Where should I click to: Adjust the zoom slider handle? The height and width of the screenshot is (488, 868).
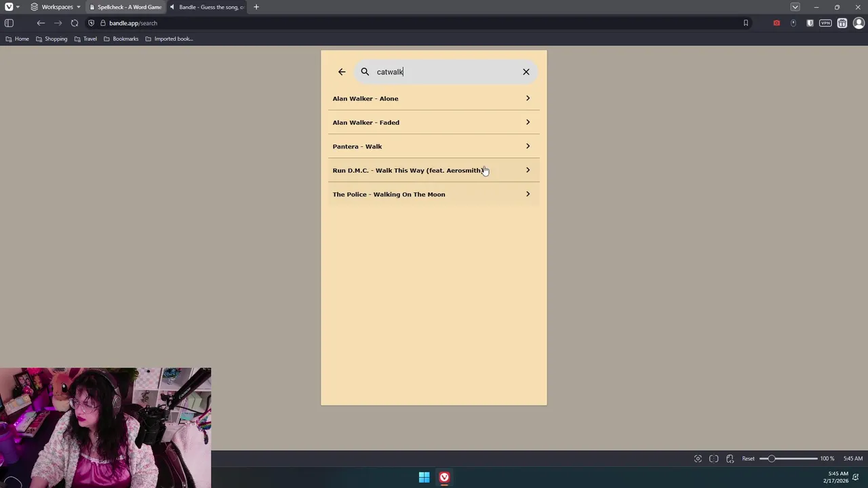[771, 459]
